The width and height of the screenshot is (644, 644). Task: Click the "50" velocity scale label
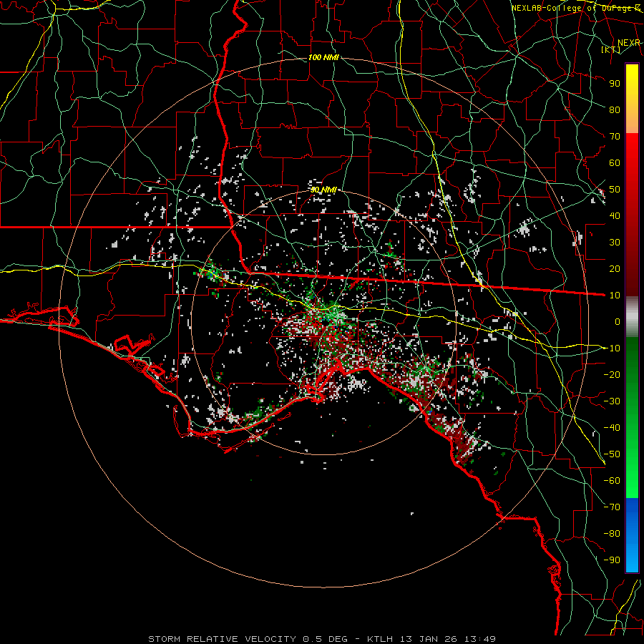[615, 190]
